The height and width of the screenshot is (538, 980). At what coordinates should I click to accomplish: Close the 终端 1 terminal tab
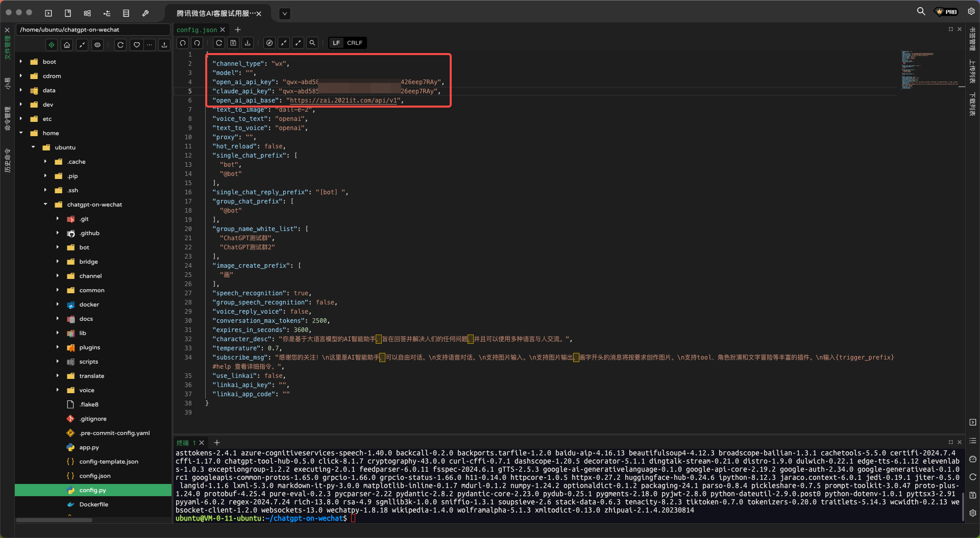point(202,443)
